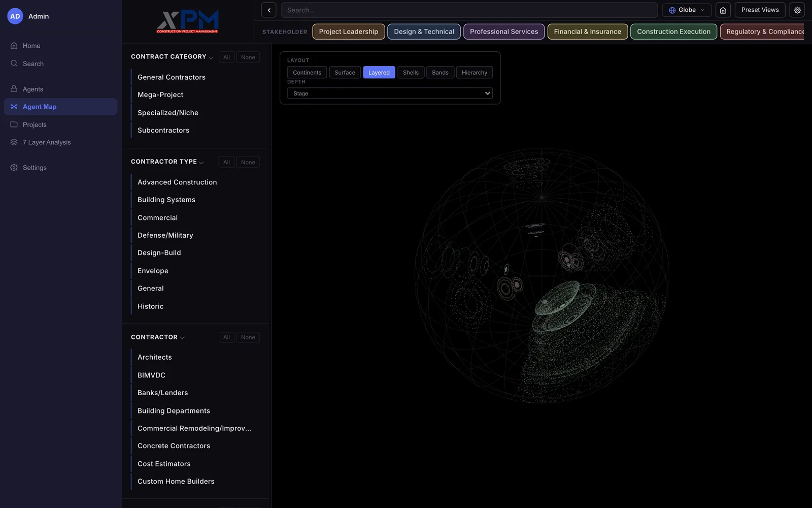Click None button for Contract Category
The width and height of the screenshot is (812, 508).
[248, 57]
